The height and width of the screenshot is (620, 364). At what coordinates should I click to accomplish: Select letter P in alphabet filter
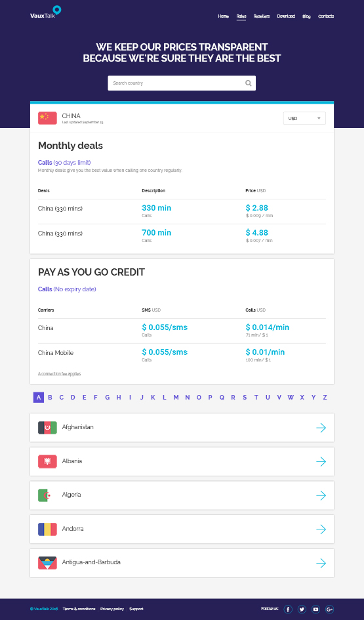pyautogui.click(x=211, y=398)
